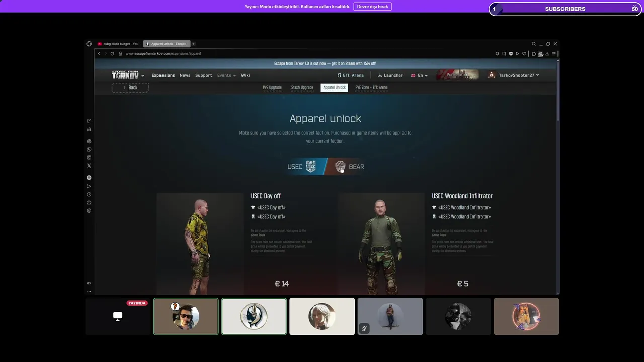The image size is (644, 362).
Task: Click the € 14 price for Day off
Action: pyautogui.click(x=282, y=284)
